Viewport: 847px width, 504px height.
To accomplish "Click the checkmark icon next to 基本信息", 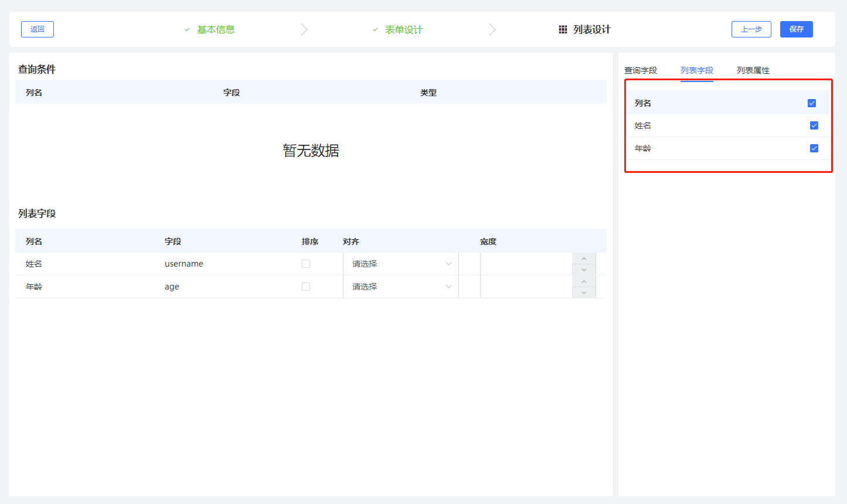I will click(187, 29).
